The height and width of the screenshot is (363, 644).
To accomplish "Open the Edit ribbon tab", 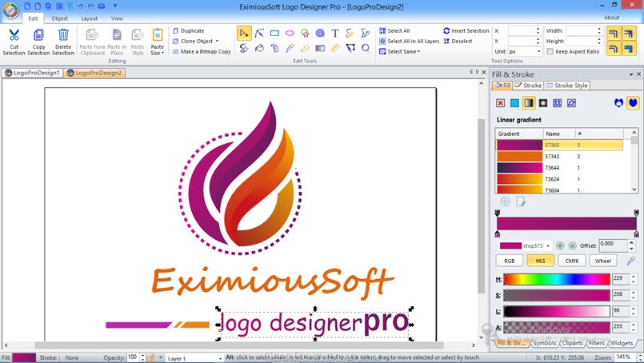I will (34, 18).
